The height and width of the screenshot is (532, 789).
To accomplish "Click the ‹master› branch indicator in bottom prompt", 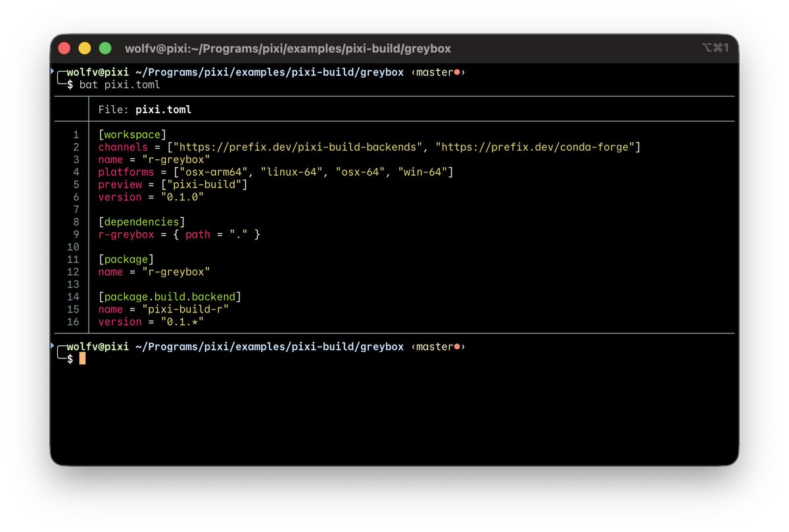I will pyautogui.click(x=438, y=347).
